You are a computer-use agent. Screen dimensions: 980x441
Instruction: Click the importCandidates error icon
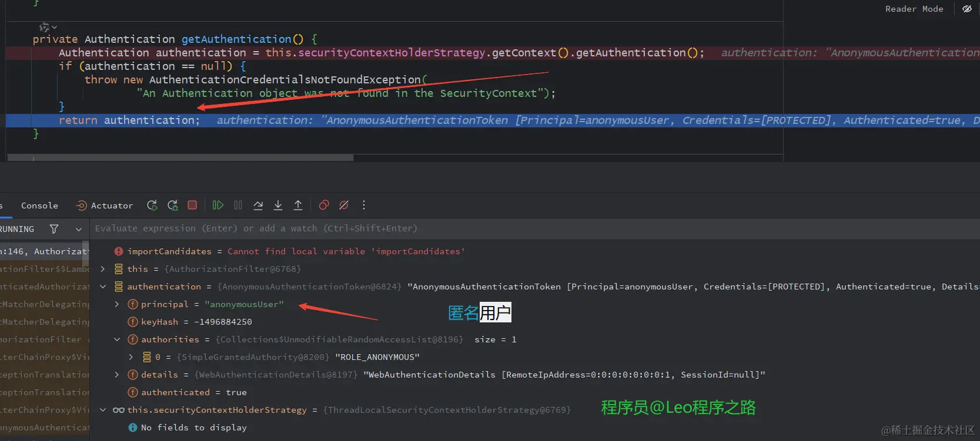(x=119, y=251)
